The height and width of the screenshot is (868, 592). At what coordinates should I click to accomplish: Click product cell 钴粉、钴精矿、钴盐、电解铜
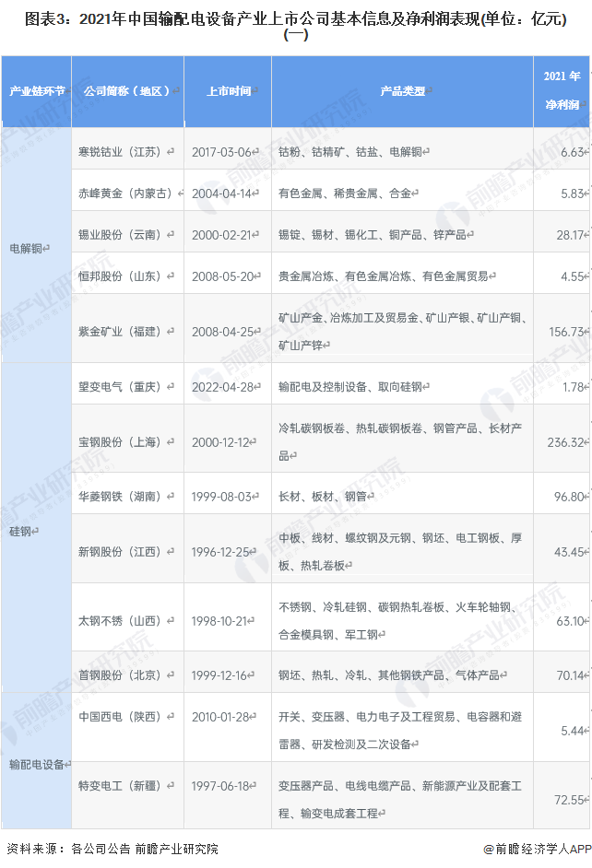(x=403, y=149)
